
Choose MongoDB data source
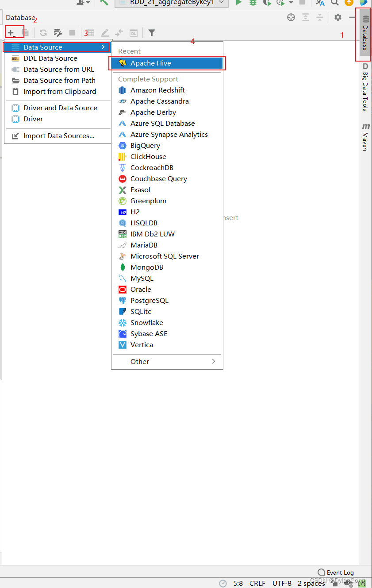(167, 267)
